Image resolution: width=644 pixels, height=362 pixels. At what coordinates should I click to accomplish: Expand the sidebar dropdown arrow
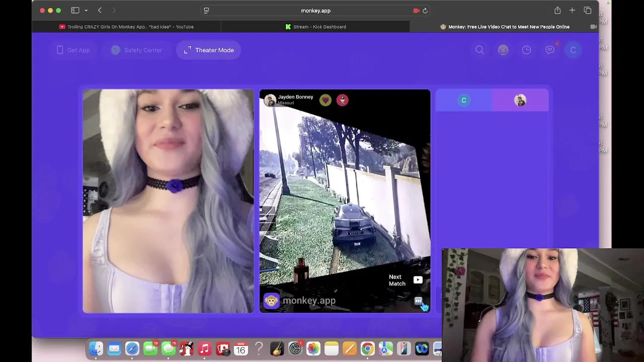pyautogui.click(x=86, y=11)
